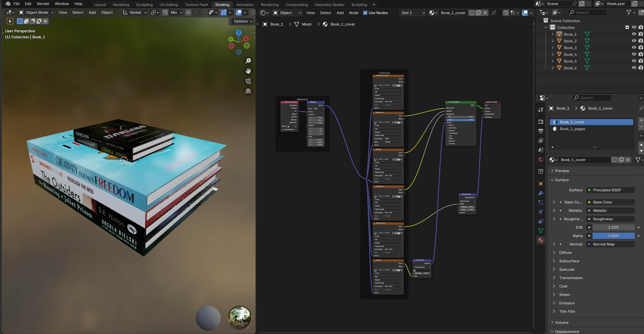
Task: Select Book_1_pages material slot
Action: pos(592,129)
